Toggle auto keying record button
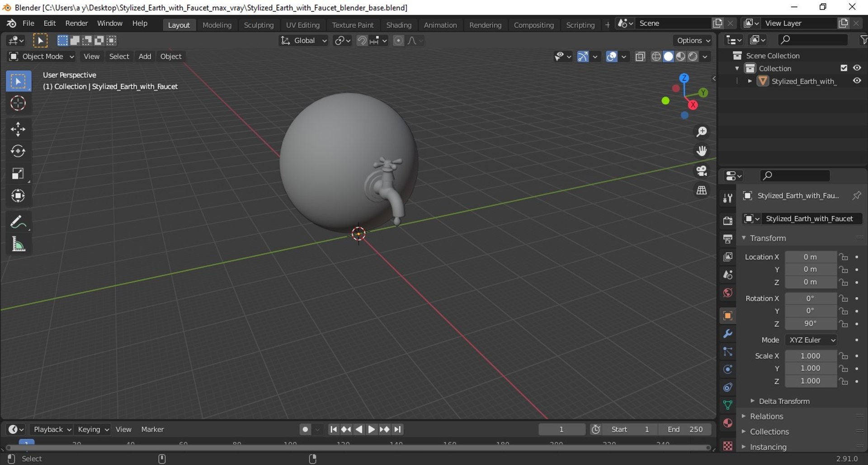 tap(306, 429)
